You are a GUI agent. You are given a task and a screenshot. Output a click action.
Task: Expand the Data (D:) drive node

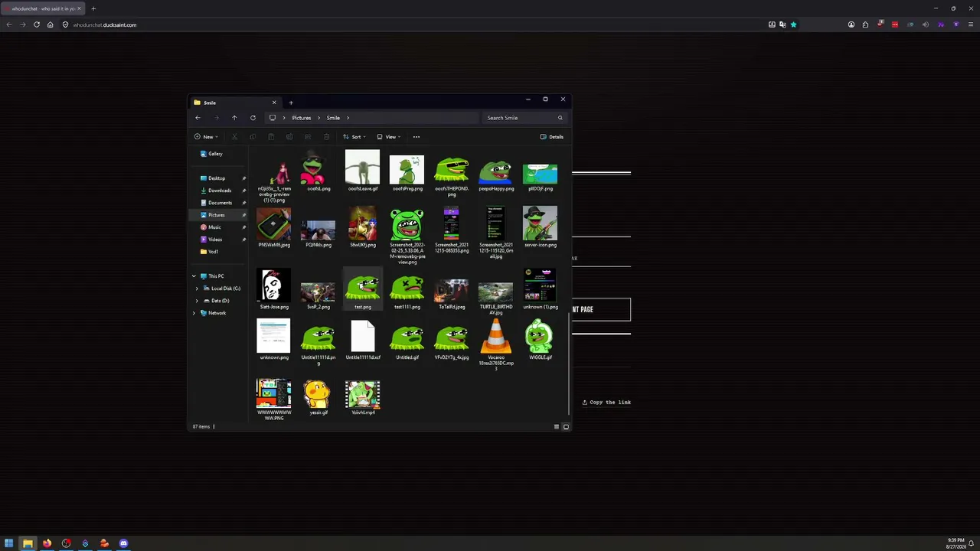coord(198,301)
